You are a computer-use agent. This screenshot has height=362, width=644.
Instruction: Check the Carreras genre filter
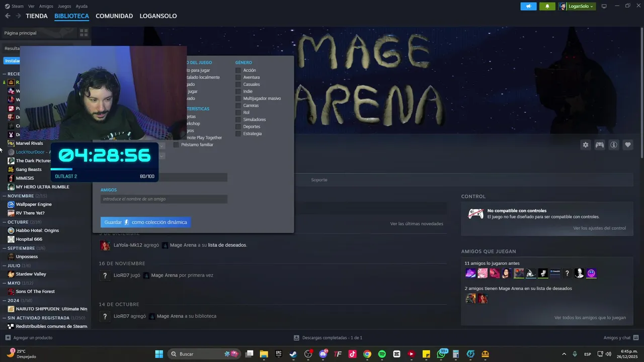click(x=238, y=106)
